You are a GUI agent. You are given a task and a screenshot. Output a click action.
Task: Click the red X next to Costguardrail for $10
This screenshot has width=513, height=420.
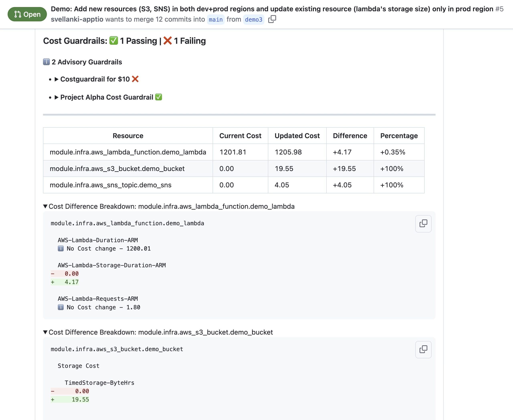[x=135, y=79]
